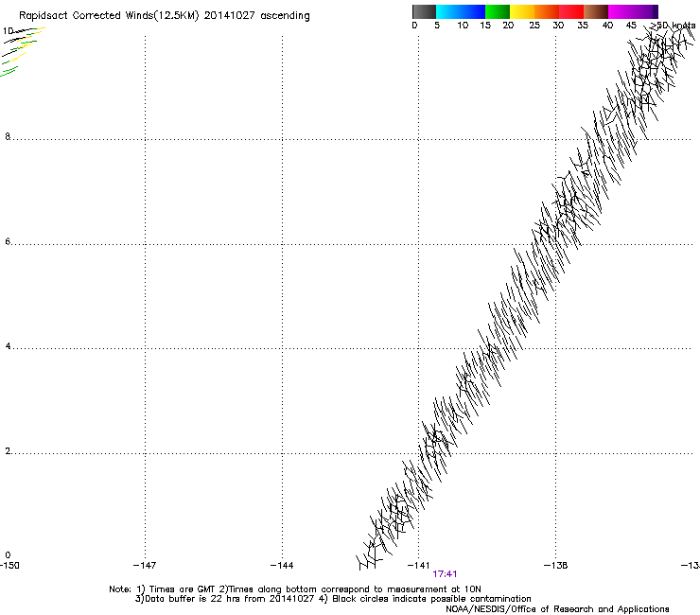This screenshot has height=615, width=700.
Task: Click the latitude '6' axis label
Action: pos(8,241)
